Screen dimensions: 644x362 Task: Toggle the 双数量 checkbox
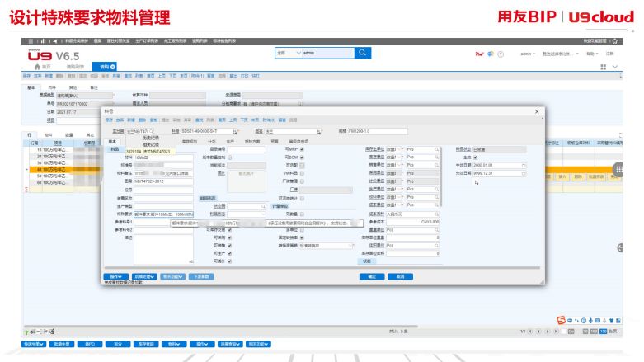[302, 214]
